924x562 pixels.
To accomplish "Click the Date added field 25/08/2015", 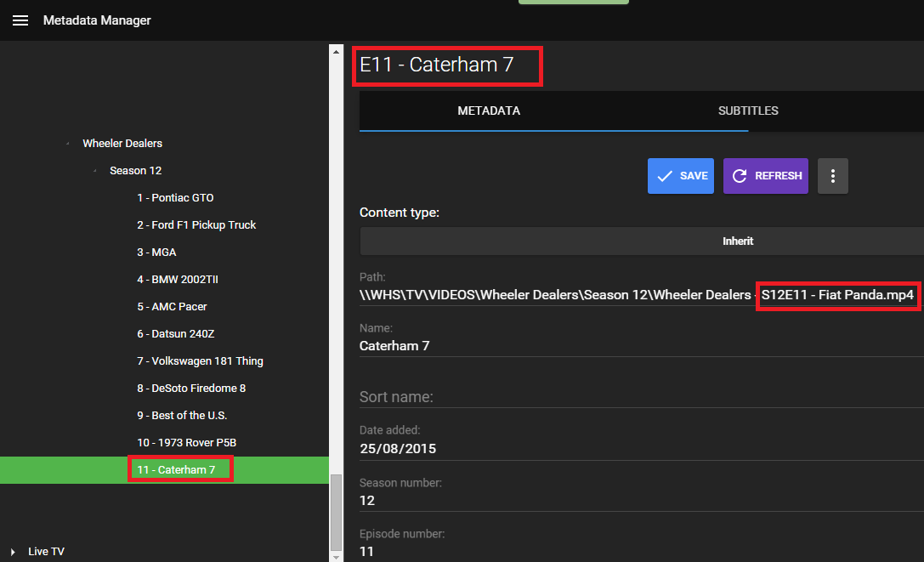I will click(x=642, y=448).
